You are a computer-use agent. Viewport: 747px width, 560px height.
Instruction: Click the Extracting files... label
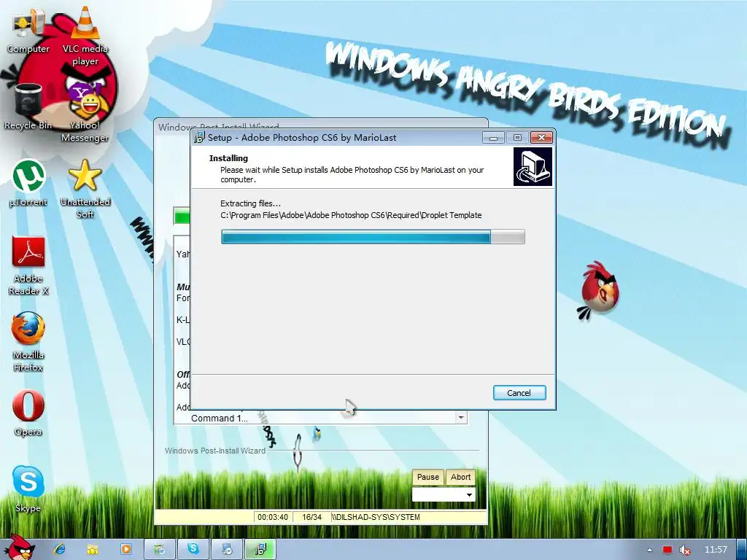point(251,203)
